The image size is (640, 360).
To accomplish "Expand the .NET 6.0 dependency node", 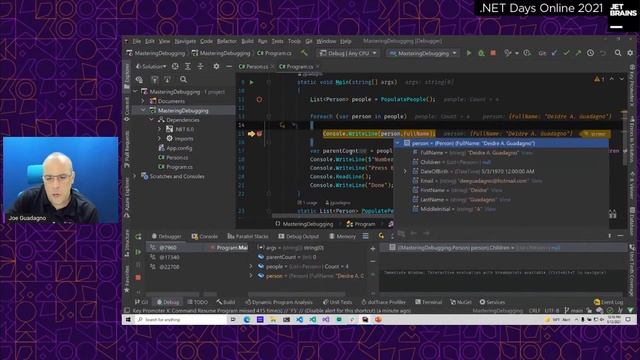I will point(160,129).
